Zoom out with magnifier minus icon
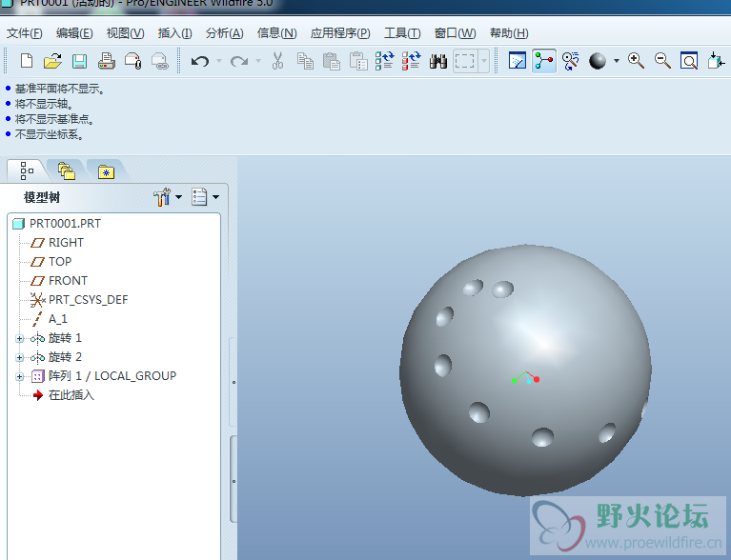 click(x=662, y=61)
